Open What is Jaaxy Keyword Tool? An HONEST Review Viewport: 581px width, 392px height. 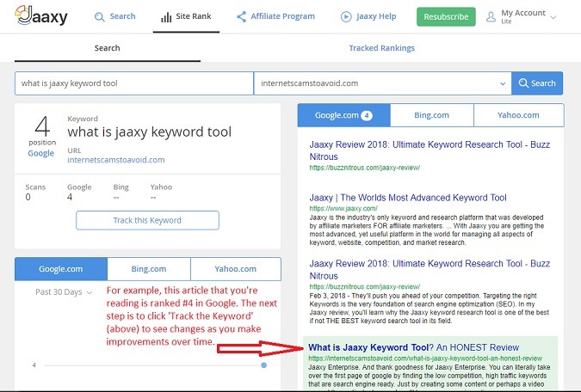[x=413, y=347]
